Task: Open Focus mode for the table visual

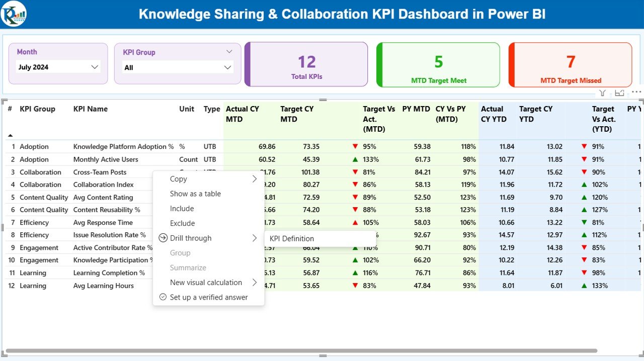Action: click(x=619, y=93)
